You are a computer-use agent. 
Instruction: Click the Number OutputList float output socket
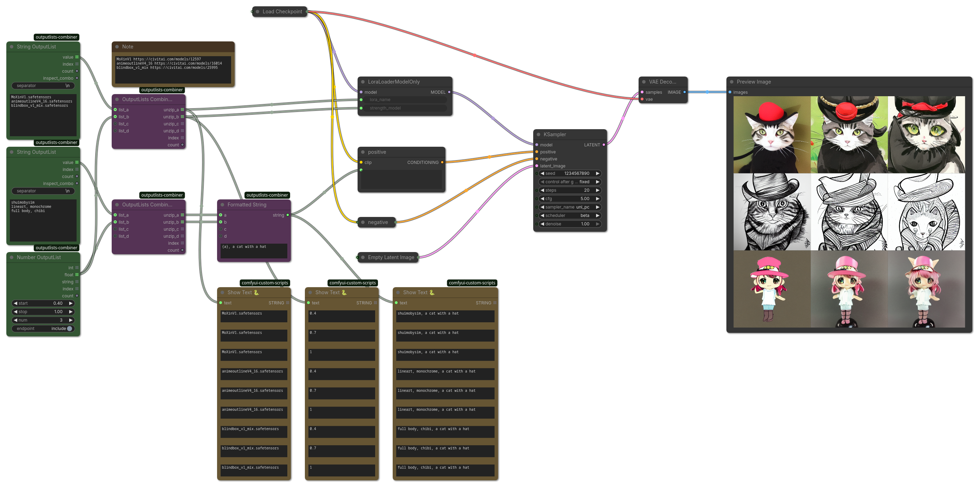(77, 275)
